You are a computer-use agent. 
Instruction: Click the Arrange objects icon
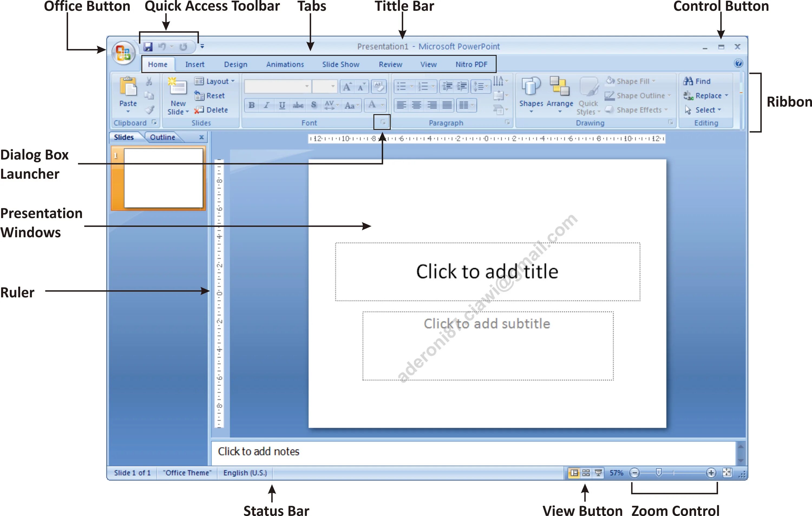(x=559, y=87)
